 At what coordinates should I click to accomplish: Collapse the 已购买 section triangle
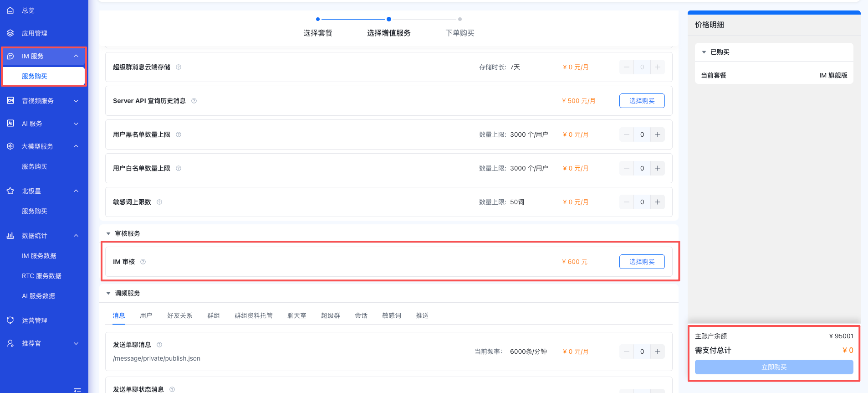pyautogui.click(x=704, y=52)
